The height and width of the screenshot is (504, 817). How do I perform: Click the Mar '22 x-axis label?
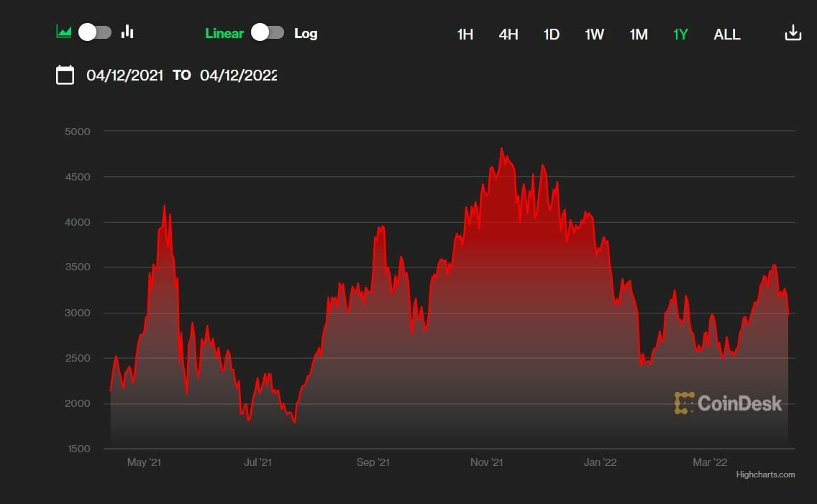(710, 462)
